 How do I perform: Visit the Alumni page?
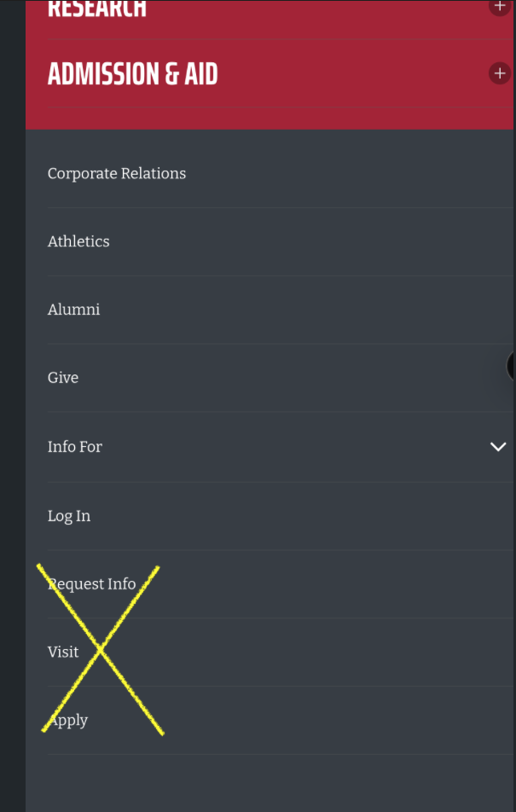point(73,310)
